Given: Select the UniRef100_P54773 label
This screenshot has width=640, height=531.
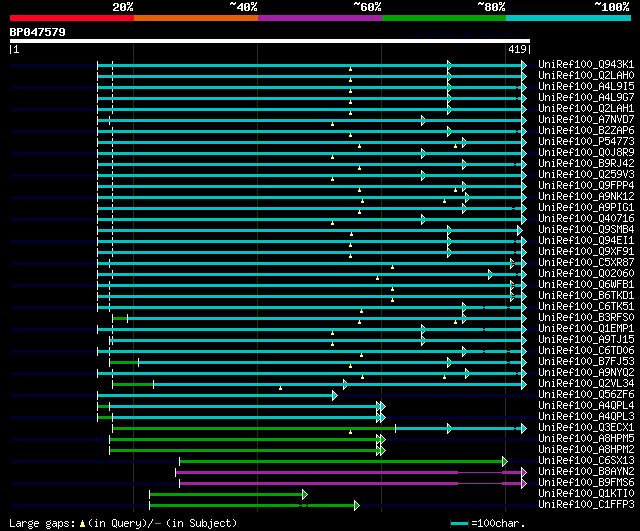Looking at the screenshot, I should (x=586, y=142).
